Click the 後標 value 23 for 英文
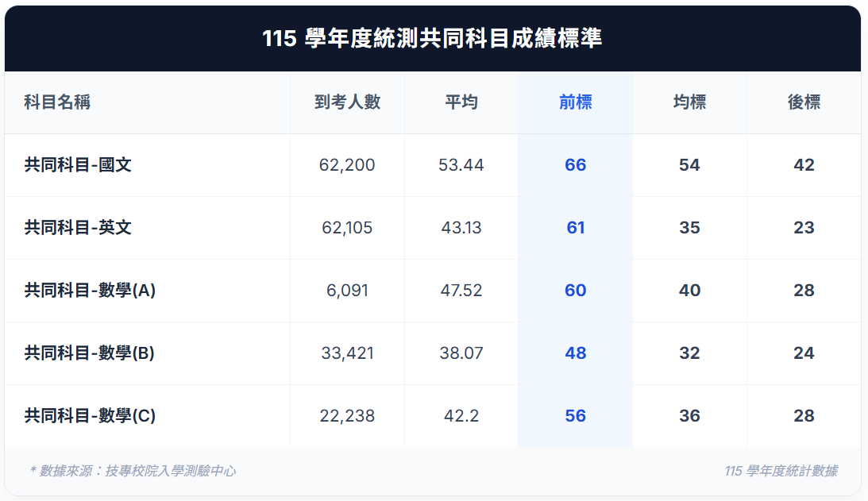The image size is (868, 501). pos(804,228)
